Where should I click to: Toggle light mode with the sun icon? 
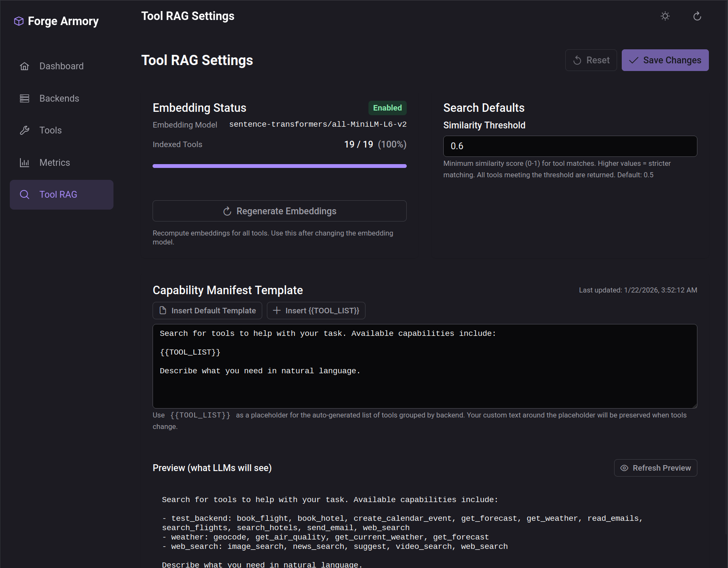pos(665,16)
